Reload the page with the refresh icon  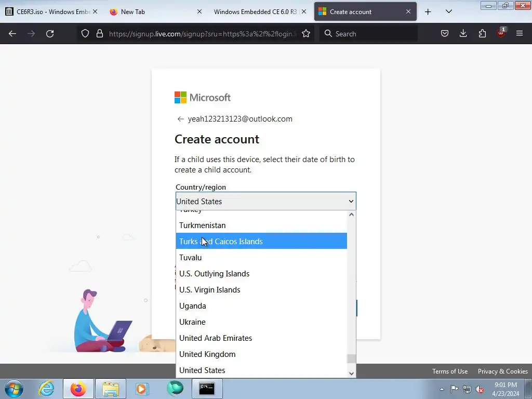pos(50,34)
